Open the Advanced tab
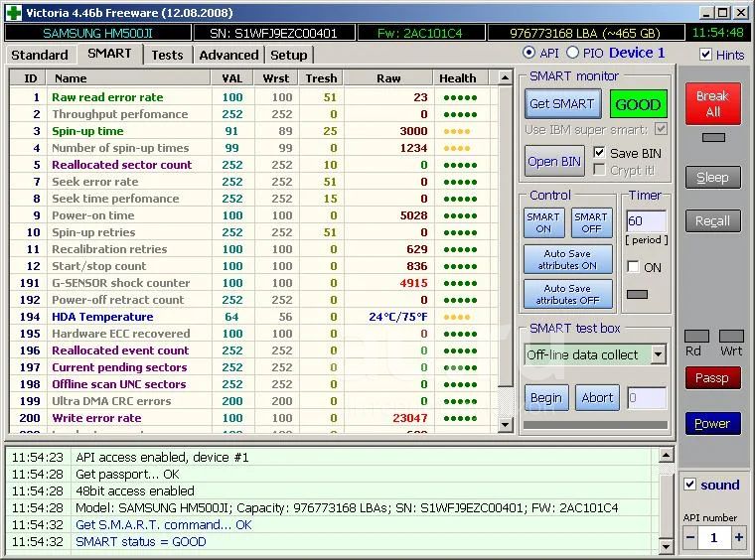 click(228, 55)
